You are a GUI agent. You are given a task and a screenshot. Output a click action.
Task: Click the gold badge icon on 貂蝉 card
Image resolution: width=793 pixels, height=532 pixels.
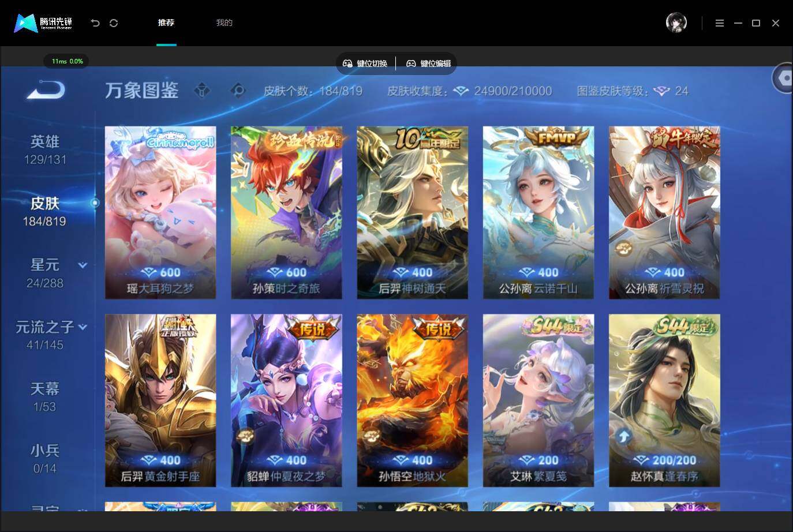tap(245, 437)
